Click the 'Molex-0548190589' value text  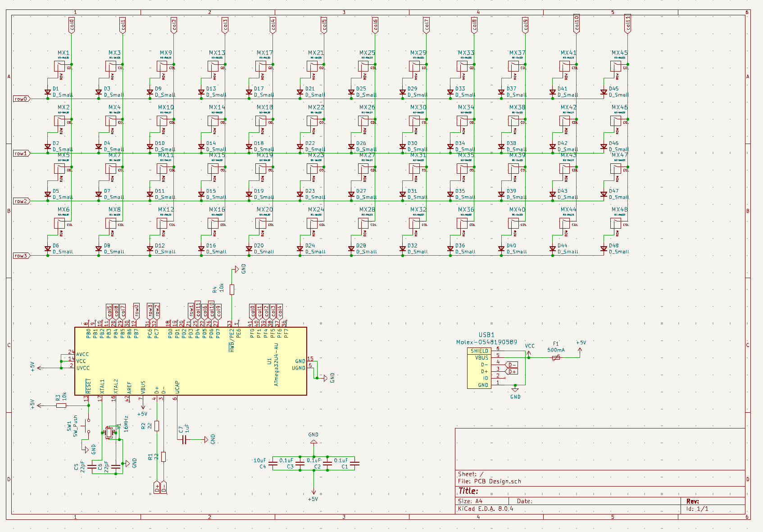[486, 342]
